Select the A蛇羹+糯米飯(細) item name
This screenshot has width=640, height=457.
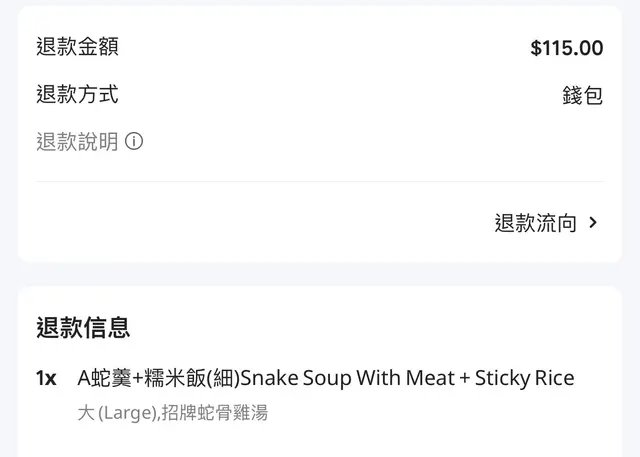[x=159, y=378]
